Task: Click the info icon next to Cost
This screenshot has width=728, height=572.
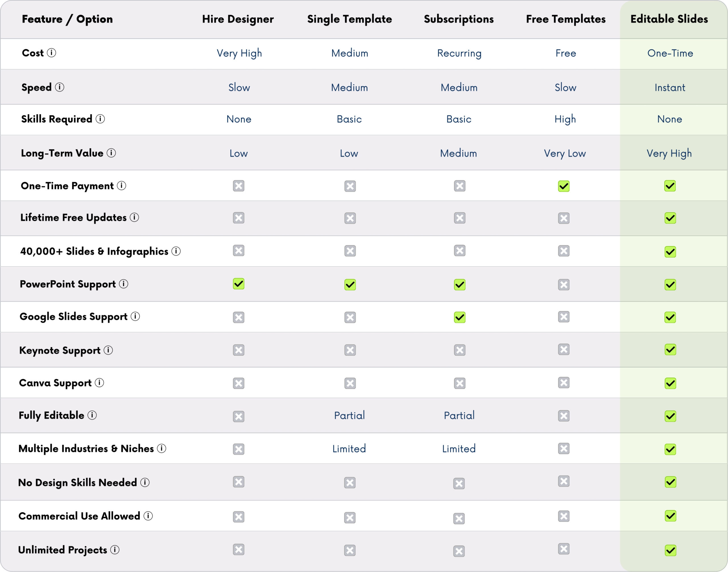Action: click(x=51, y=53)
